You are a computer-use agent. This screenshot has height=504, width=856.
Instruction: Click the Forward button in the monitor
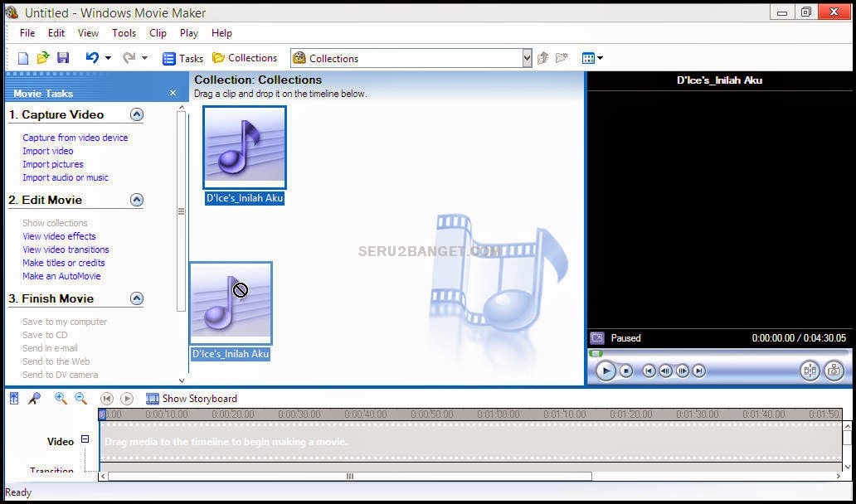point(699,371)
